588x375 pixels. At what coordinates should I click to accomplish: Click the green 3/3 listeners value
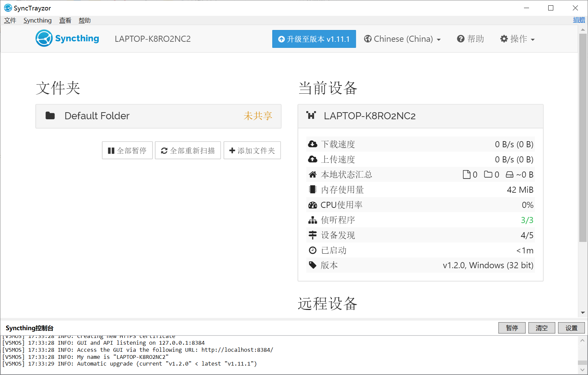coord(527,220)
